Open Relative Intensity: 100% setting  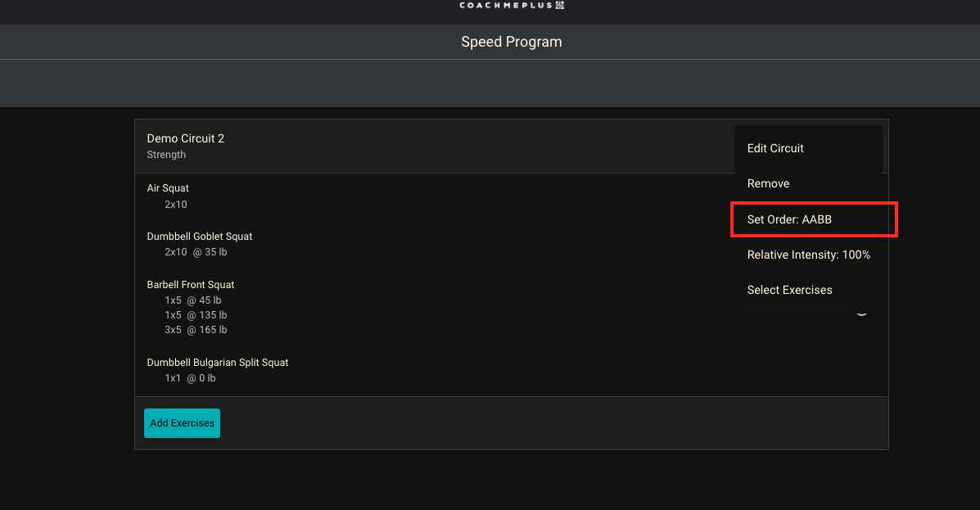point(808,255)
